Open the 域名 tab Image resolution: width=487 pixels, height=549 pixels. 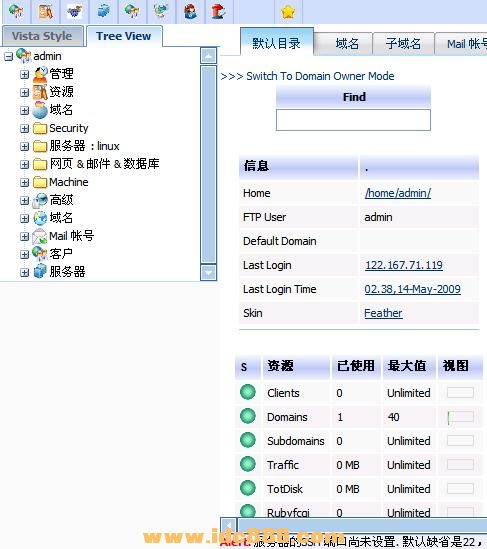coord(347,44)
